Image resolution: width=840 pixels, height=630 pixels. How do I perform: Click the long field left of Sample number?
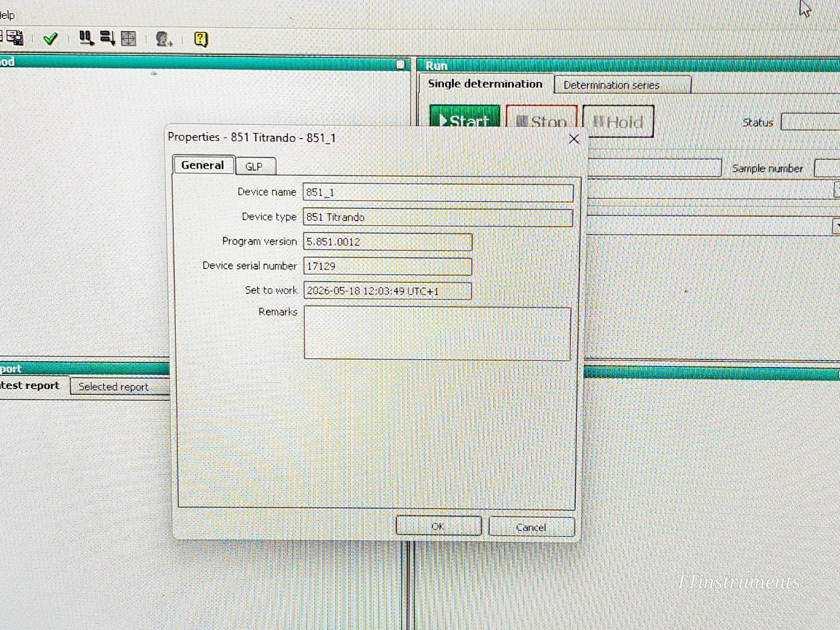tap(655, 168)
